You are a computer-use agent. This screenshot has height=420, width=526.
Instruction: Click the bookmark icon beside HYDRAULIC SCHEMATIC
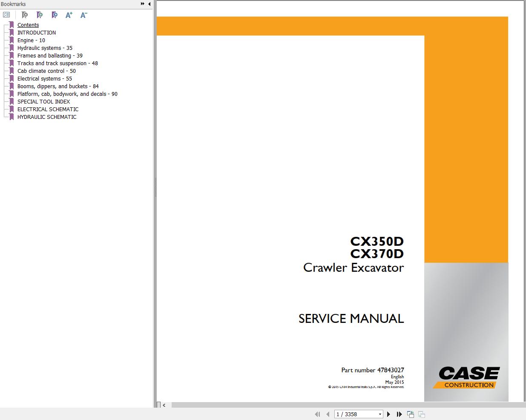coord(11,117)
